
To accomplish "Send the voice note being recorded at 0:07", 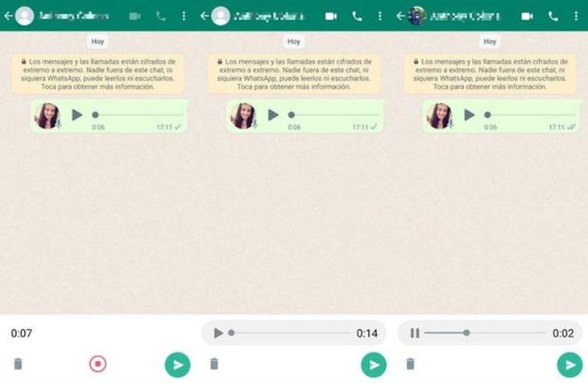I will click(x=177, y=365).
